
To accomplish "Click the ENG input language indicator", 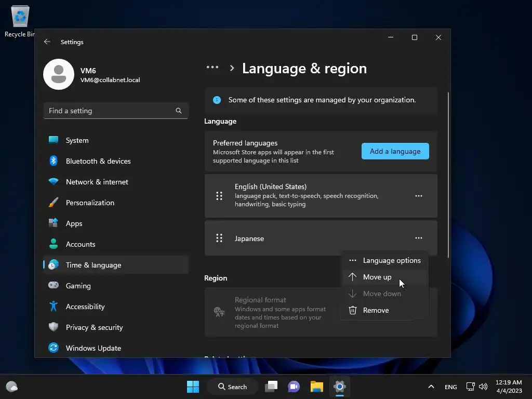I will pos(451,387).
